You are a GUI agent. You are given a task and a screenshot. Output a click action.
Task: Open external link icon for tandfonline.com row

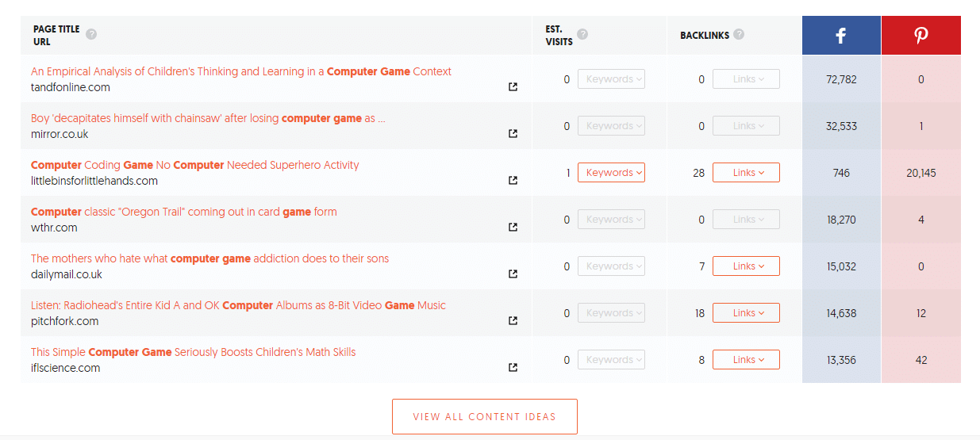[x=513, y=87]
